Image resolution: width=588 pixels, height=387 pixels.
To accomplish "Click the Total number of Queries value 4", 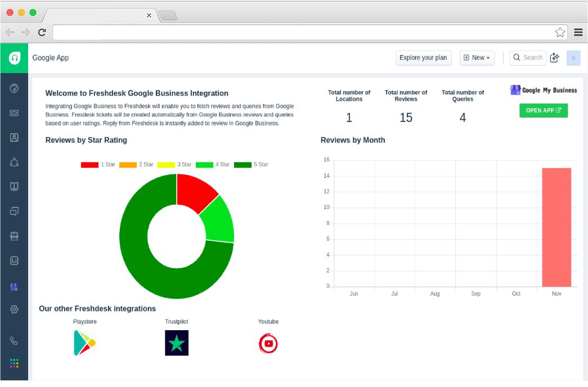I will [463, 118].
